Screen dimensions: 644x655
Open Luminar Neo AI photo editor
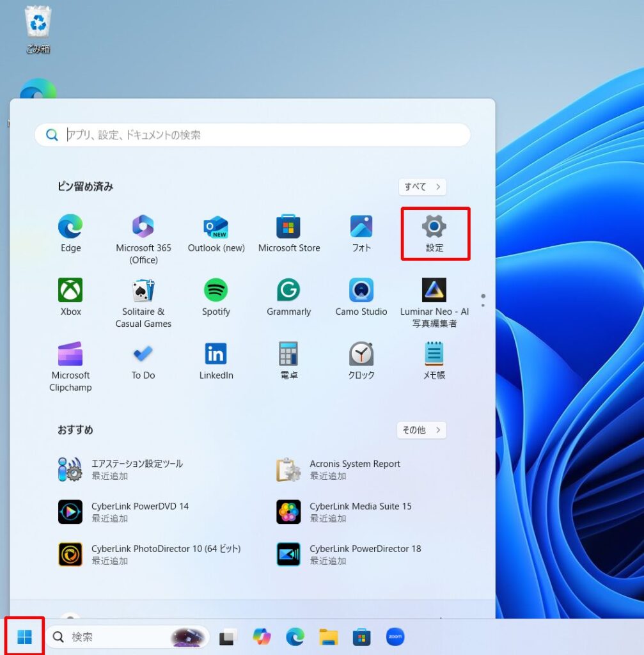(x=434, y=303)
